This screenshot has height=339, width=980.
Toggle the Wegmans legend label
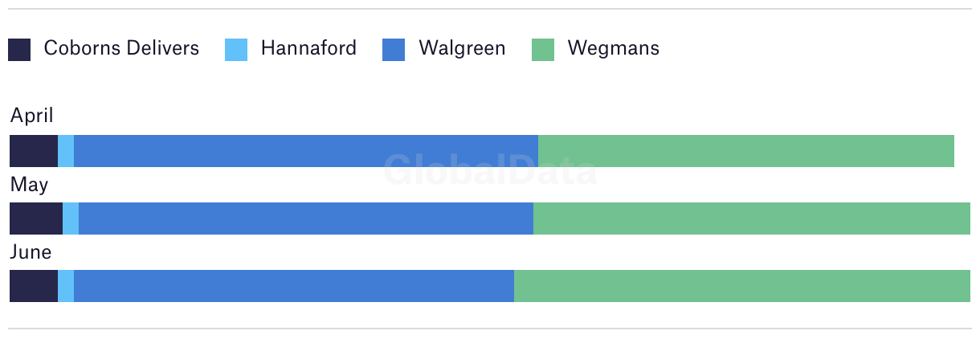(614, 48)
